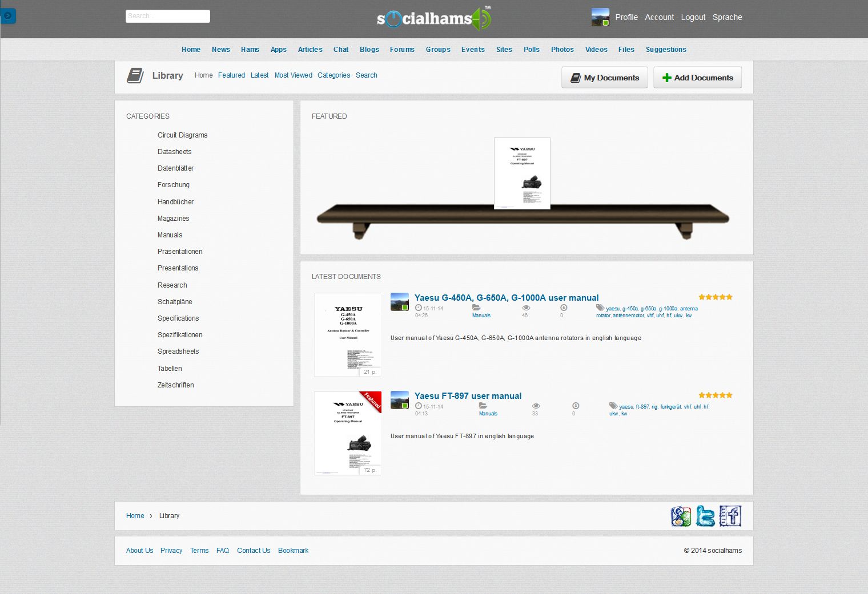Open the FT-897 Featured cover thumbnail
The image size is (868, 594).
pos(348,433)
